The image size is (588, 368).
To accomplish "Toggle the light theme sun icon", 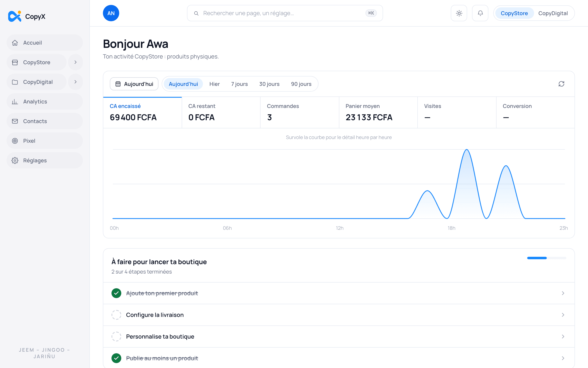I will click(x=459, y=13).
